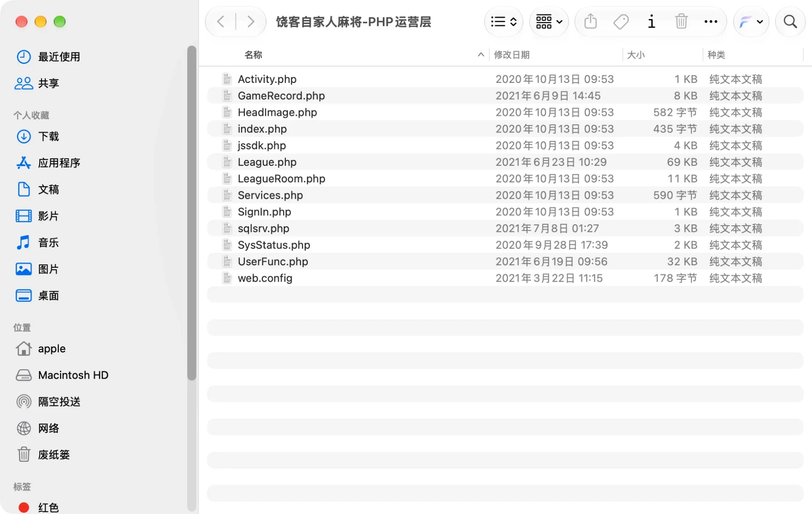Image resolution: width=812 pixels, height=514 pixels.
Task: Click the green zoom window button
Action: point(60,22)
